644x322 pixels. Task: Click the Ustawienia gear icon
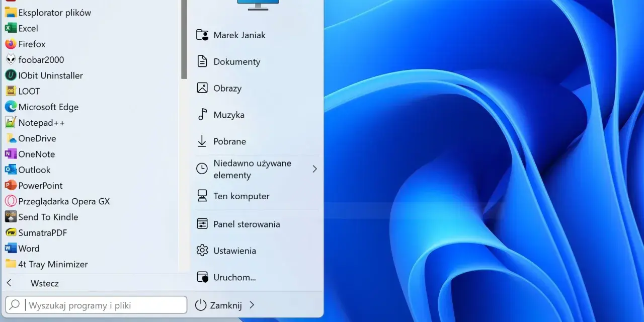coord(202,251)
